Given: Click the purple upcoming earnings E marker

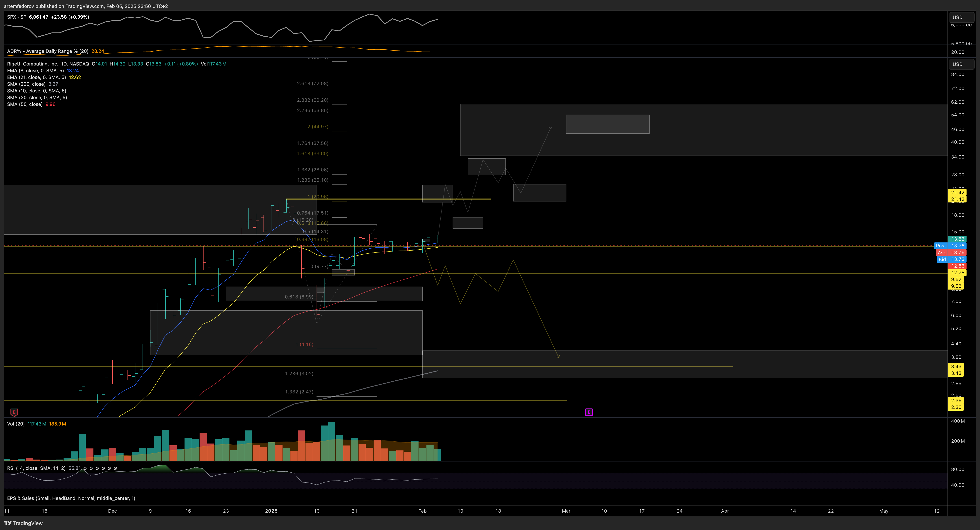Looking at the screenshot, I should pyautogui.click(x=589, y=412).
